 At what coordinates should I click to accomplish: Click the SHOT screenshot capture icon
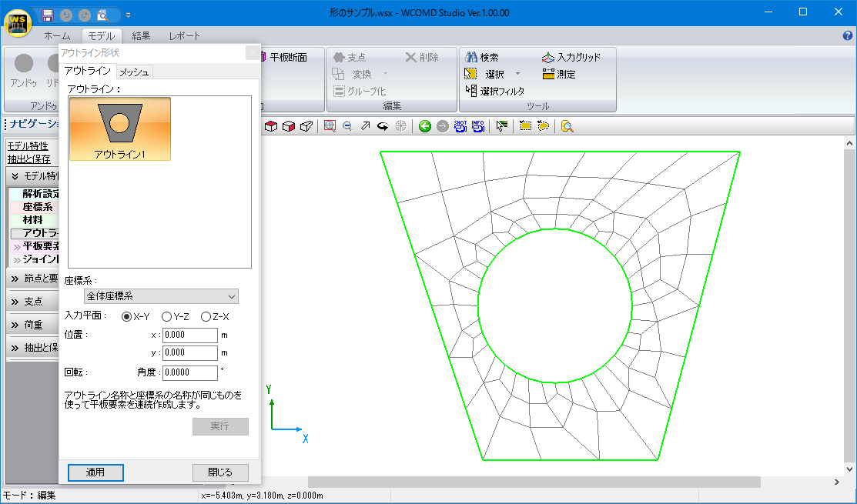pyautogui.click(x=460, y=126)
